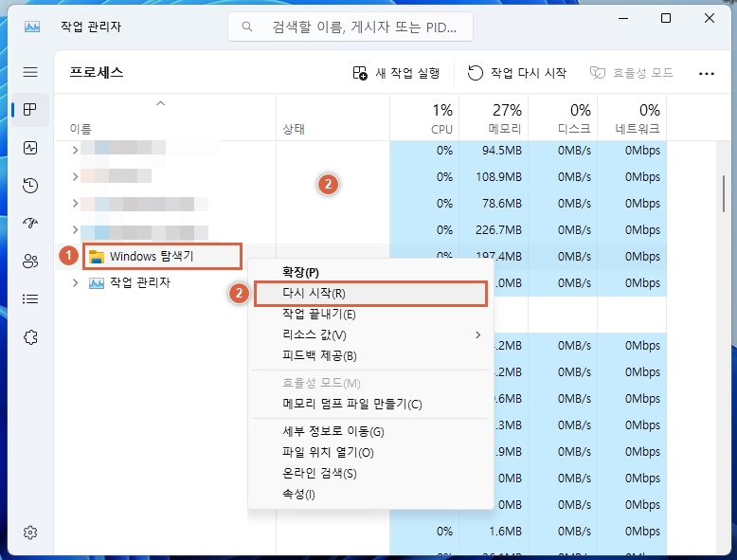Open Task Manager settings gear
This screenshot has height=560, width=737.
click(30, 533)
